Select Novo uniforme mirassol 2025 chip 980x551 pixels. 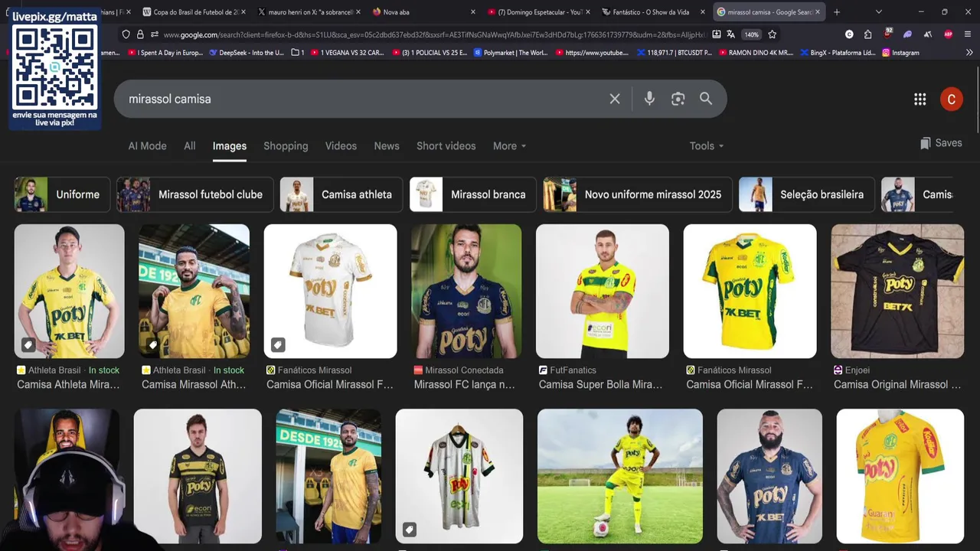(x=637, y=194)
